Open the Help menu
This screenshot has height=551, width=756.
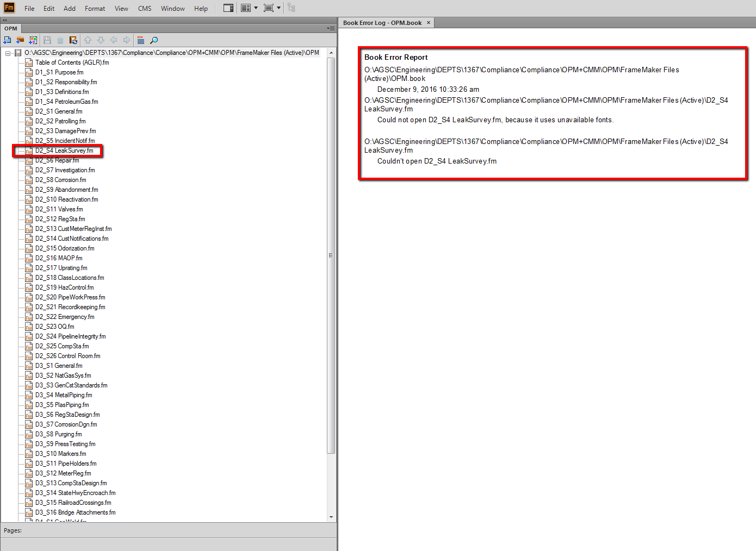[x=201, y=9]
